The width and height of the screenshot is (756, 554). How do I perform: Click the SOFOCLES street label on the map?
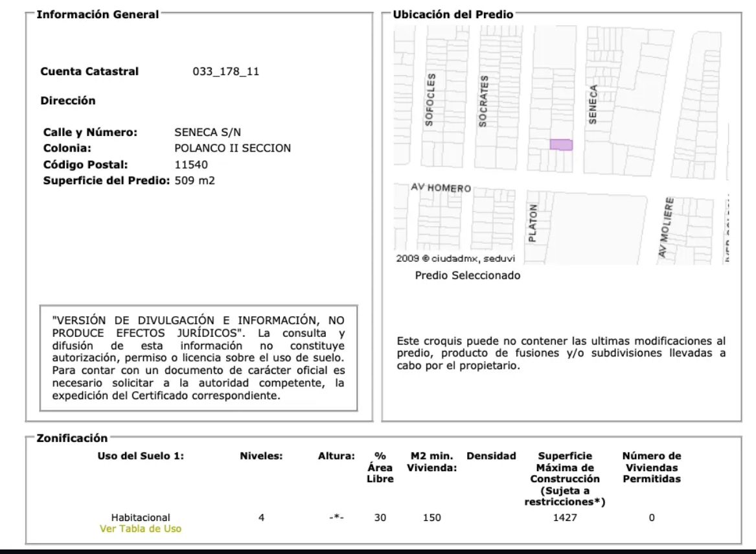click(x=430, y=100)
